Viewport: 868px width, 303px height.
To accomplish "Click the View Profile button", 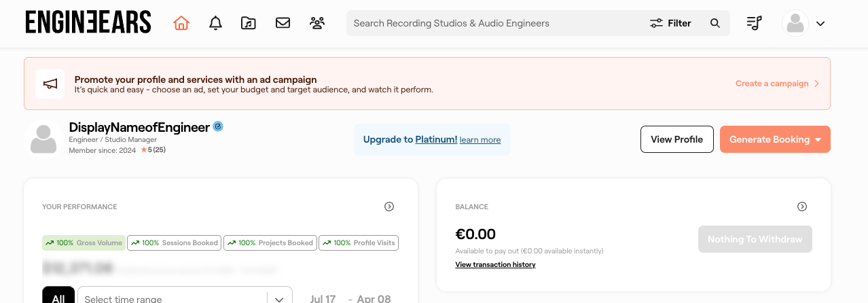I will (676, 139).
